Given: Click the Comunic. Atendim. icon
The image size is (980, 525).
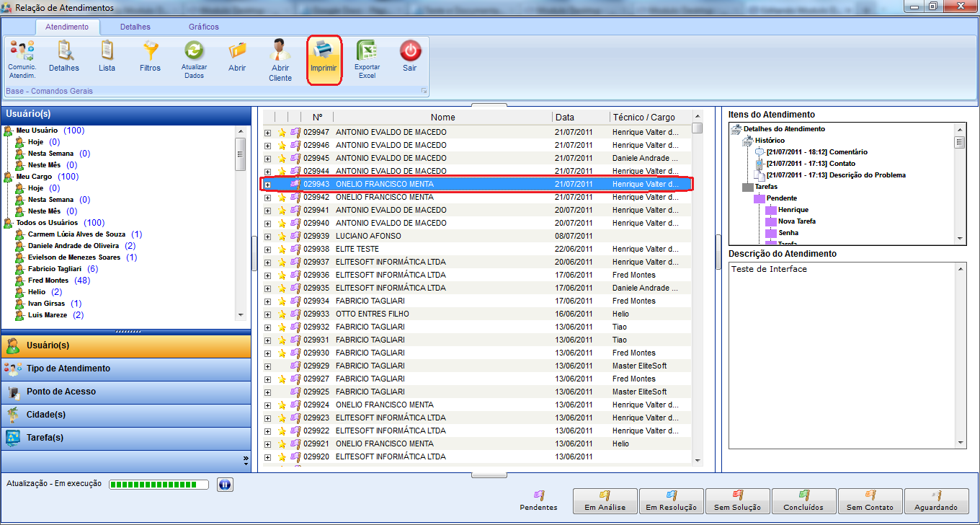Looking at the screenshot, I should (22, 52).
